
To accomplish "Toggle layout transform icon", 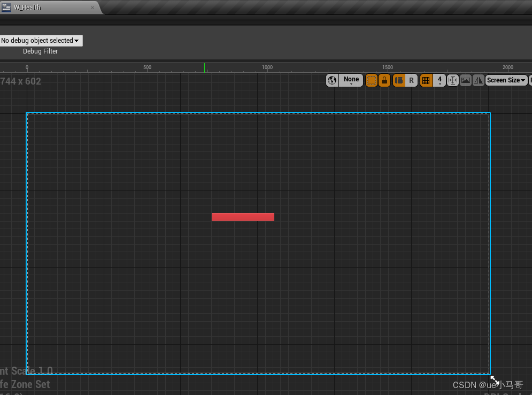I will pyautogui.click(x=399, y=80).
